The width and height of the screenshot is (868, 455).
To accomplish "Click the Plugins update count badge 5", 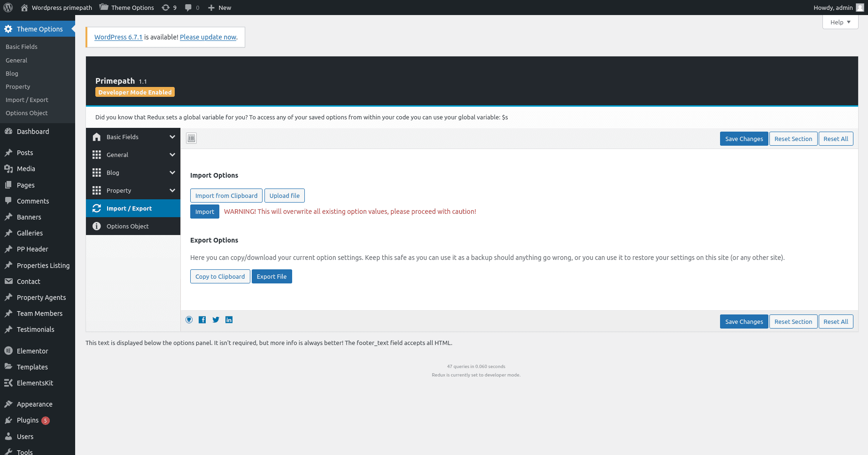I will click(46, 421).
